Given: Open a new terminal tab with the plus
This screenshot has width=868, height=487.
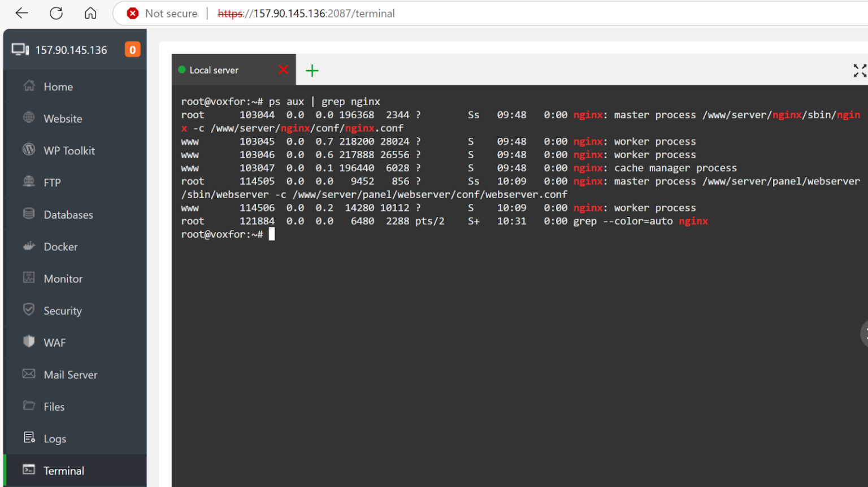Looking at the screenshot, I should [312, 70].
